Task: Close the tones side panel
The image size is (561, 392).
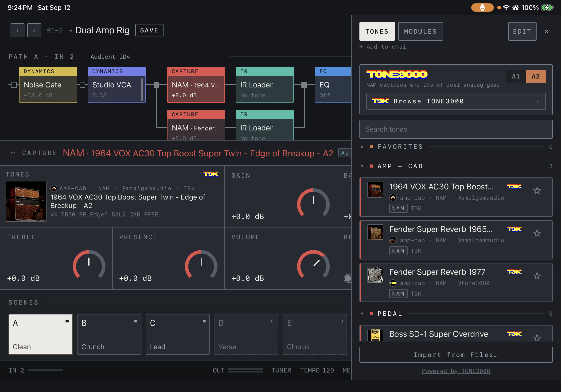Action: (546, 31)
